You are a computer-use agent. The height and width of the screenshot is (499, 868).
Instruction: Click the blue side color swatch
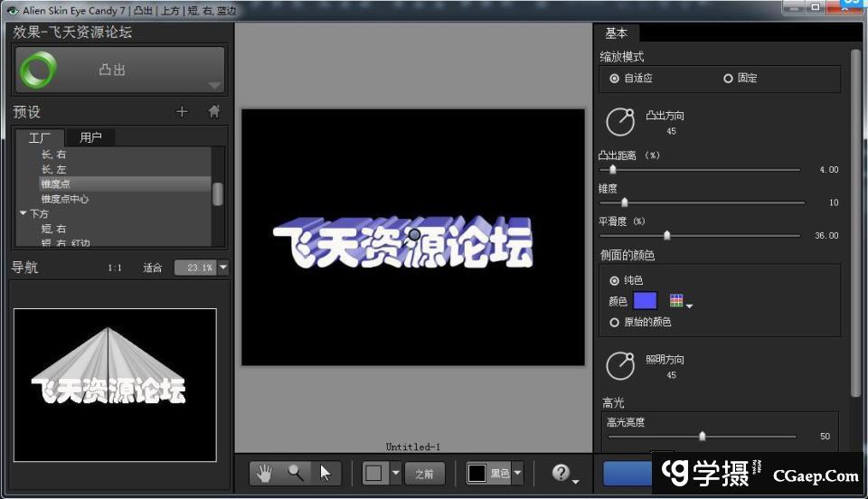coord(645,301)
